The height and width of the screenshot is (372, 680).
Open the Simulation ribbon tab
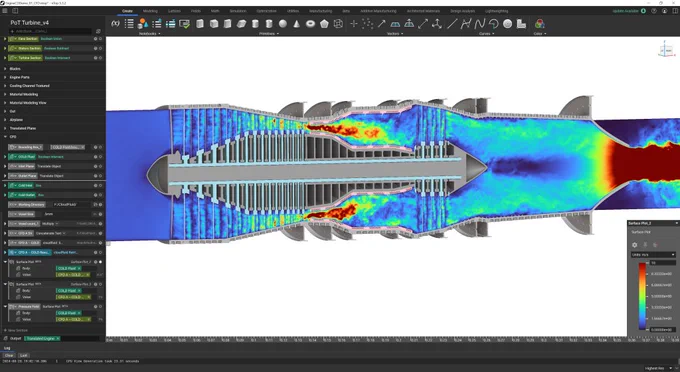pyautogui.click(x=238, y=11)
